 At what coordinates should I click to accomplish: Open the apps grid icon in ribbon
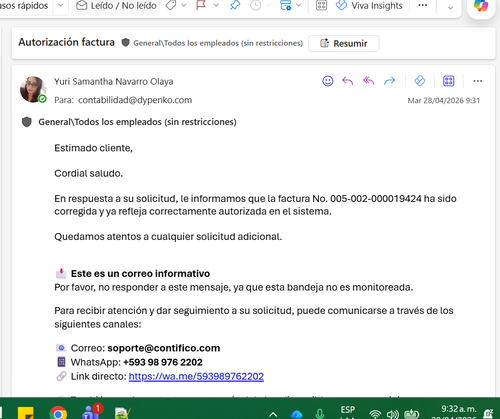coord(321,5)
